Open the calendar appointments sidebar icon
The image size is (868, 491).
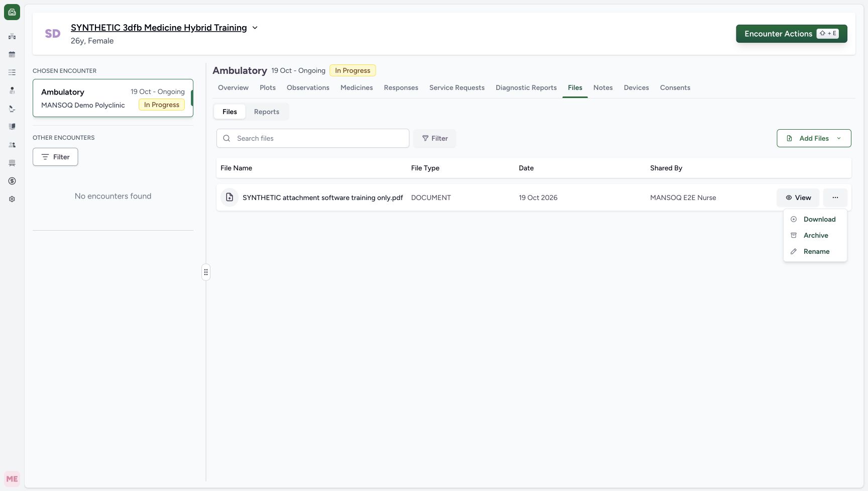pyautogui.click(x=12, y=54)
